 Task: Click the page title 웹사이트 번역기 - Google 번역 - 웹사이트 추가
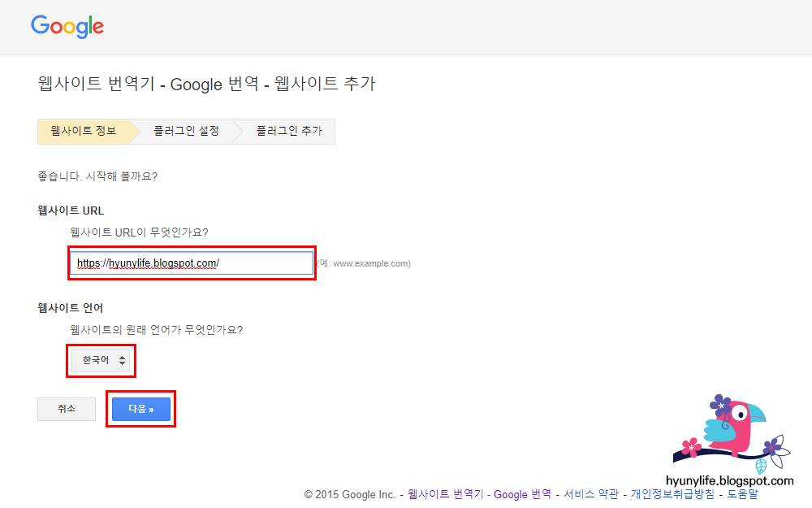point(206,84)
